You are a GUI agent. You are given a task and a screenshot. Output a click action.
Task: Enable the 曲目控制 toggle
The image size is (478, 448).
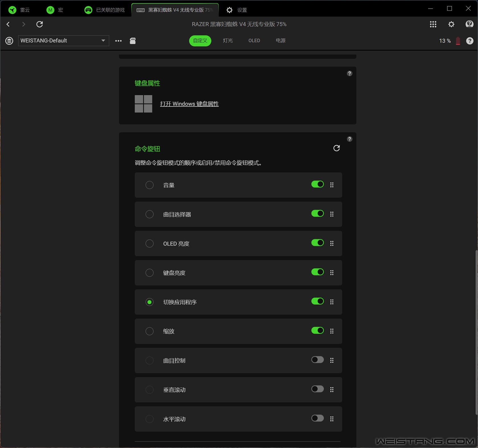pos(318,360)
